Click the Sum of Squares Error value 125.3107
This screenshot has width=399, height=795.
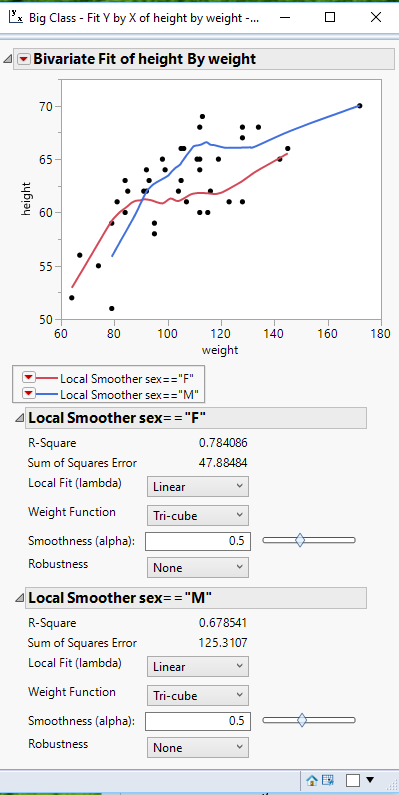tap(223, 643)
